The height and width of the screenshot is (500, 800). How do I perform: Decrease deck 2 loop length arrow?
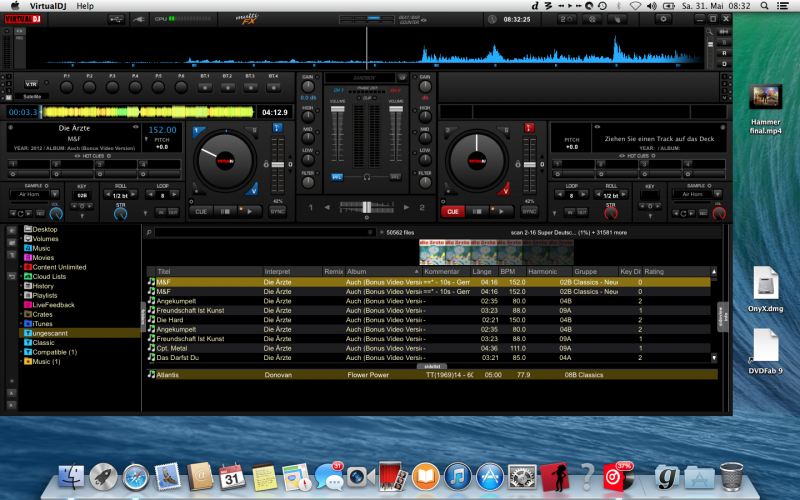560,194
